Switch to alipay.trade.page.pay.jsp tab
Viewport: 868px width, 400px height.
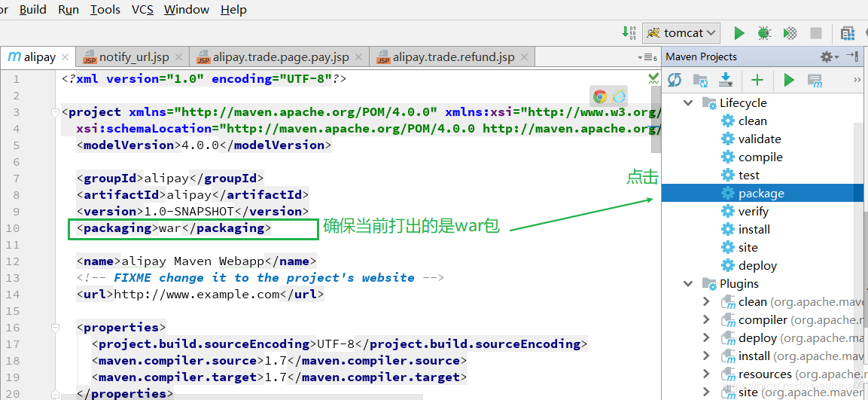[x=281, y=57]
